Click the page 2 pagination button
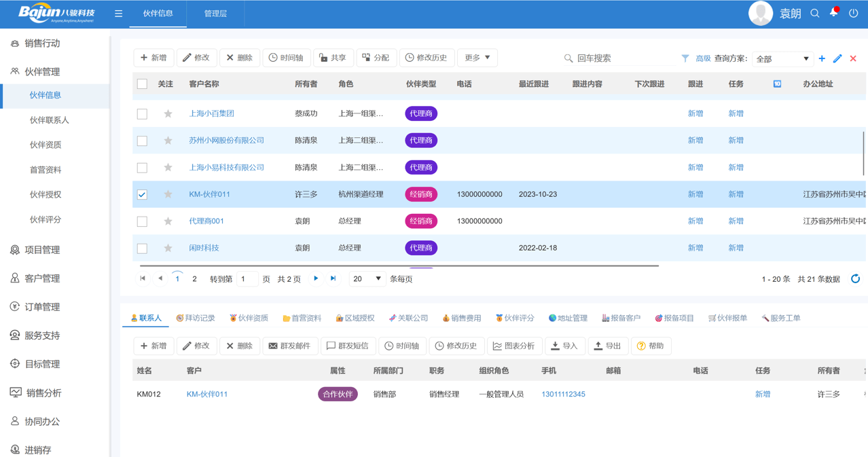Image resolution: width=868 pixels, height=457 pixels. coord(192,278)
